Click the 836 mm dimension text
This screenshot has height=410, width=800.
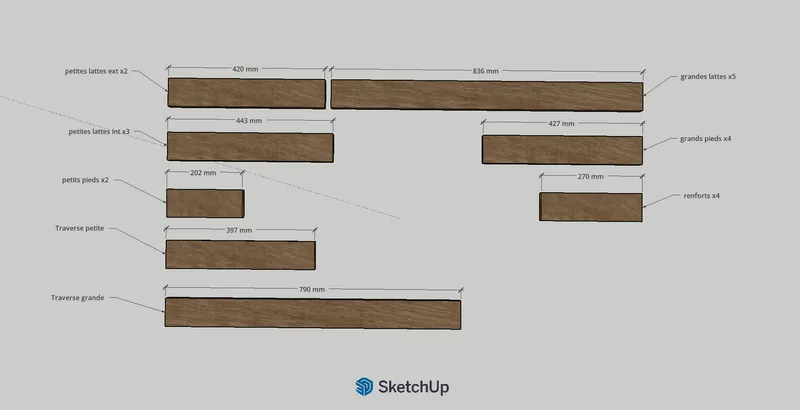(485, 71)
